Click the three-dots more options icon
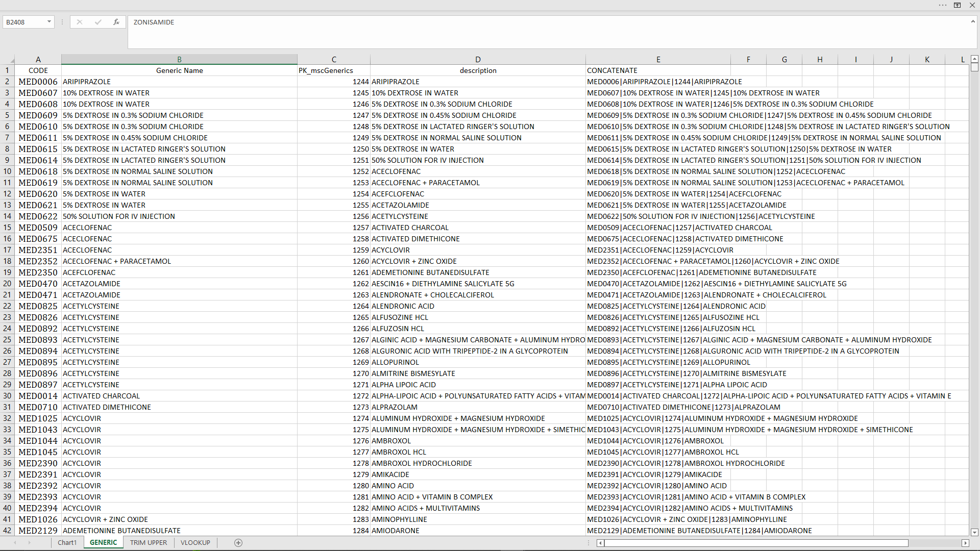The height and width of the screenshot is (551, 980). click(x=942, y=5)
